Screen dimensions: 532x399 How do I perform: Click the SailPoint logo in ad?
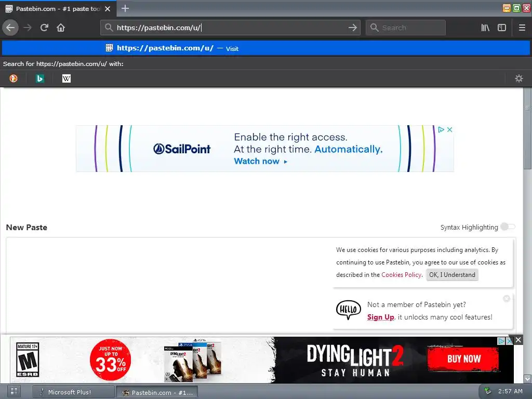[181, 149]
